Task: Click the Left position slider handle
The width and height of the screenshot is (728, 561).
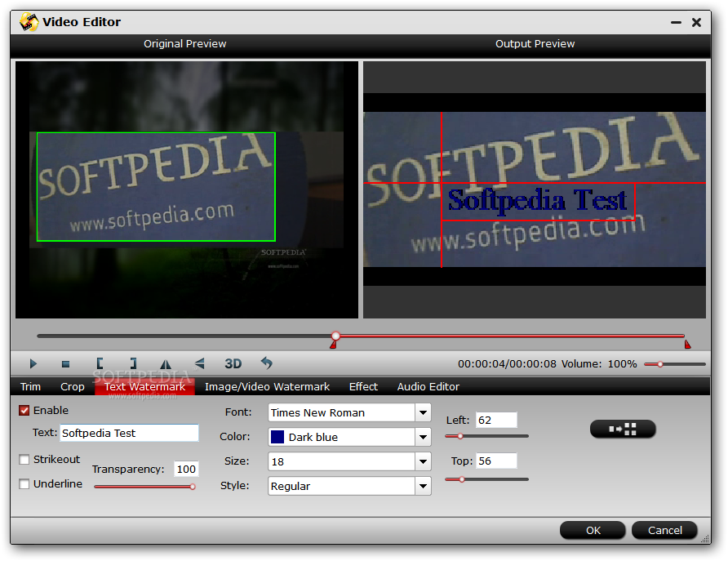Action: pyautogui.click(x=460, y=436)
